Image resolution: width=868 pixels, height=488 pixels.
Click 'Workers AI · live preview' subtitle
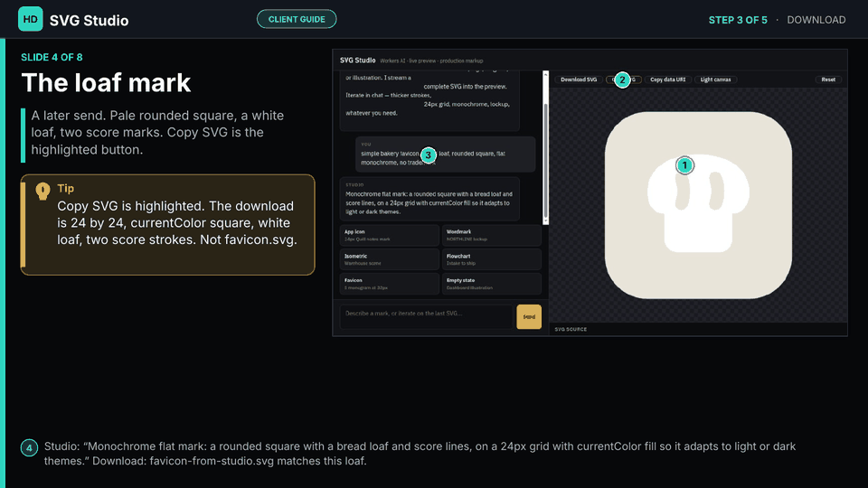(431, 61)
